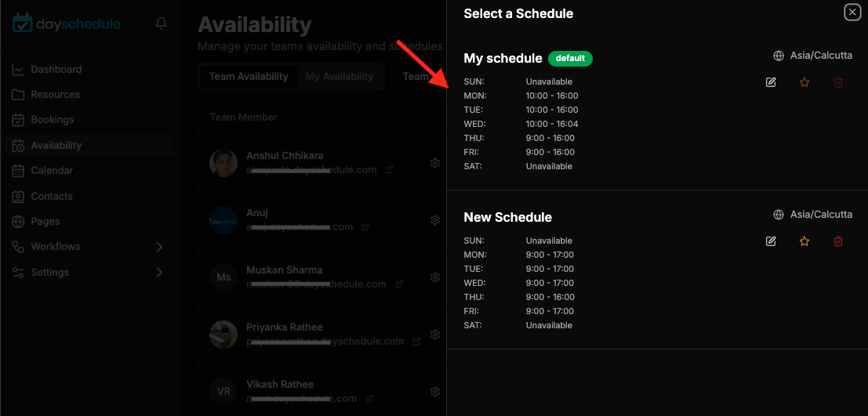Open Anshul Chhikara's settings gear
The height and width of the screenshot is (416, 868).
[x=435, y=163]
